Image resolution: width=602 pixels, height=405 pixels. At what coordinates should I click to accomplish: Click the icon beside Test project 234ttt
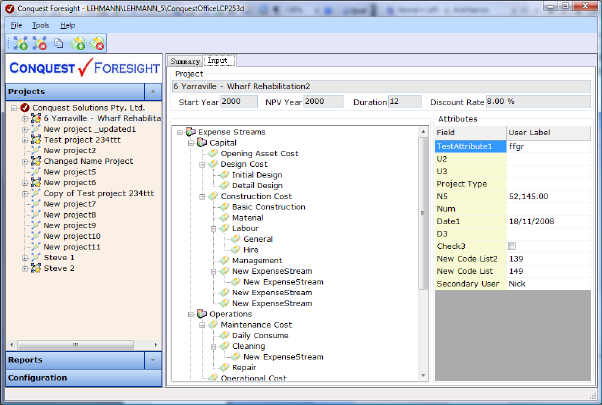click(36, 140)
